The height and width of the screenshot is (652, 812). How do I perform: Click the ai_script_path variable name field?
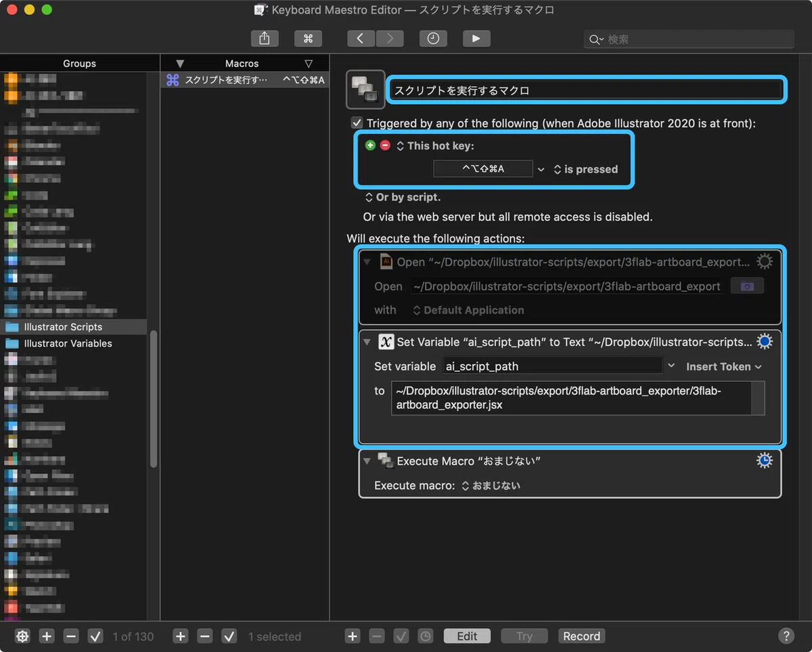552,366
